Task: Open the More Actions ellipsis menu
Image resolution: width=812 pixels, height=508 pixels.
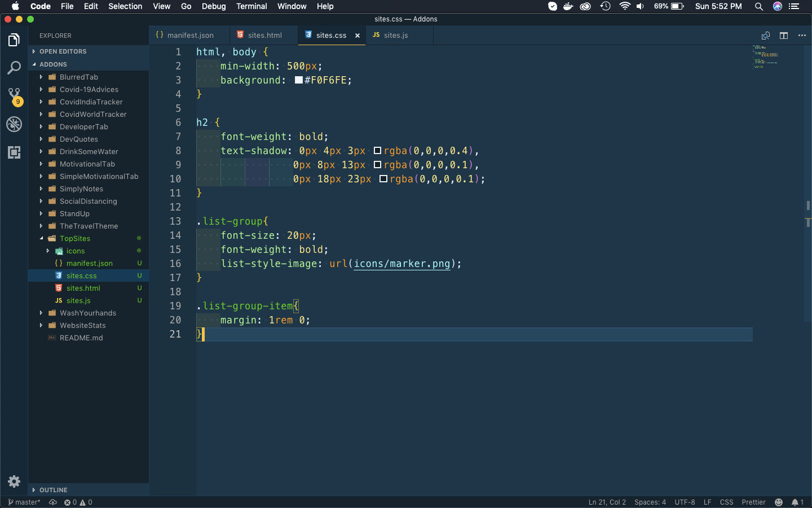Action: [x=802, y=36]
